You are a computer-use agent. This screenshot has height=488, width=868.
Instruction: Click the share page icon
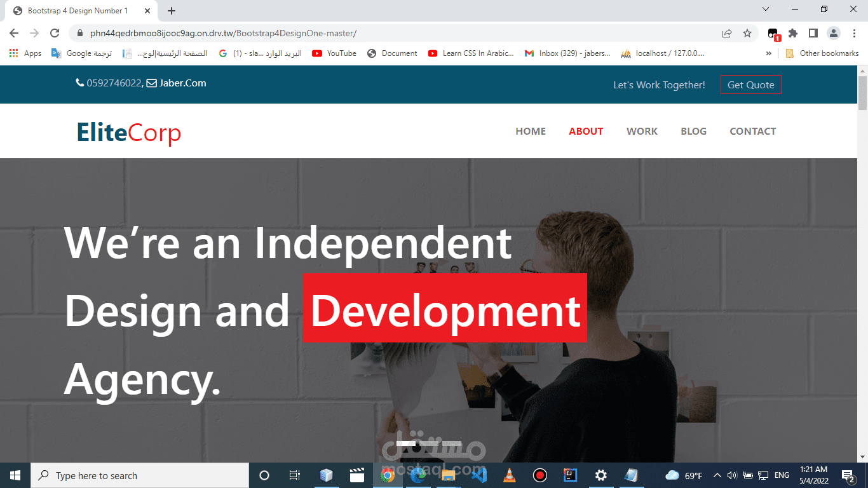click(726, 32)
